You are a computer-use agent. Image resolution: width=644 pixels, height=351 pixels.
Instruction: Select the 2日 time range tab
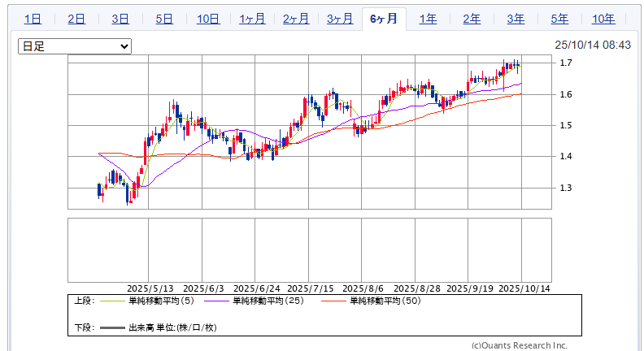click(x=76, y=19)
